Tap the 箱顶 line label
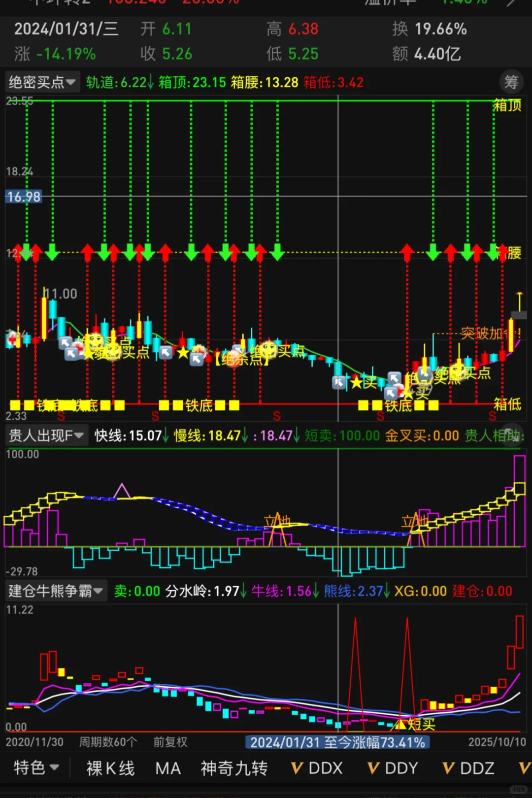Image resolution: width=532 pixels, height=798 pixels. point(507,105)
